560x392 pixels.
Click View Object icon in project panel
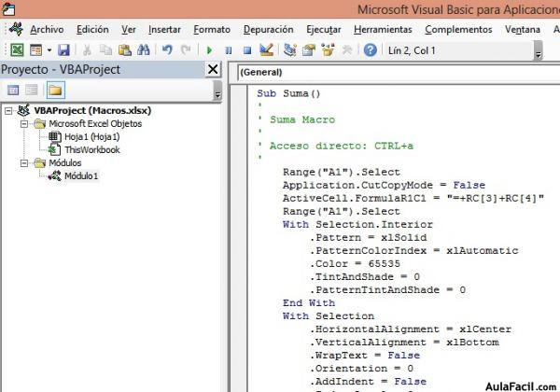tap(32, 90)
